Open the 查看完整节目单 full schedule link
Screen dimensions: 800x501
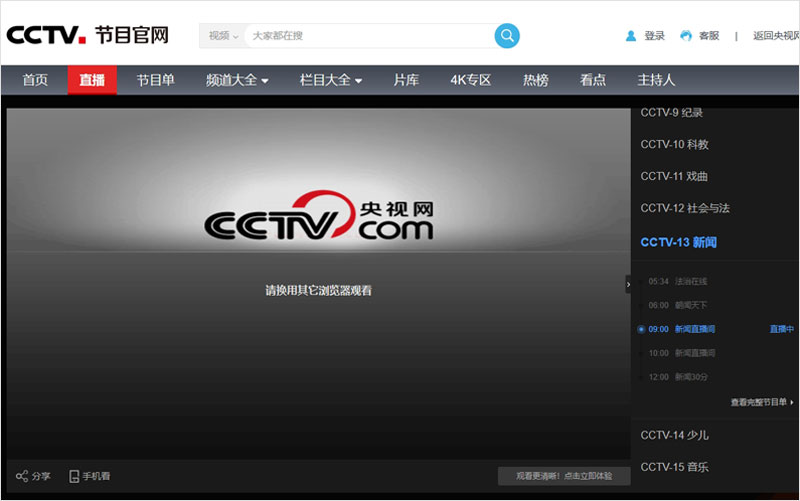(x=762, y=403)
